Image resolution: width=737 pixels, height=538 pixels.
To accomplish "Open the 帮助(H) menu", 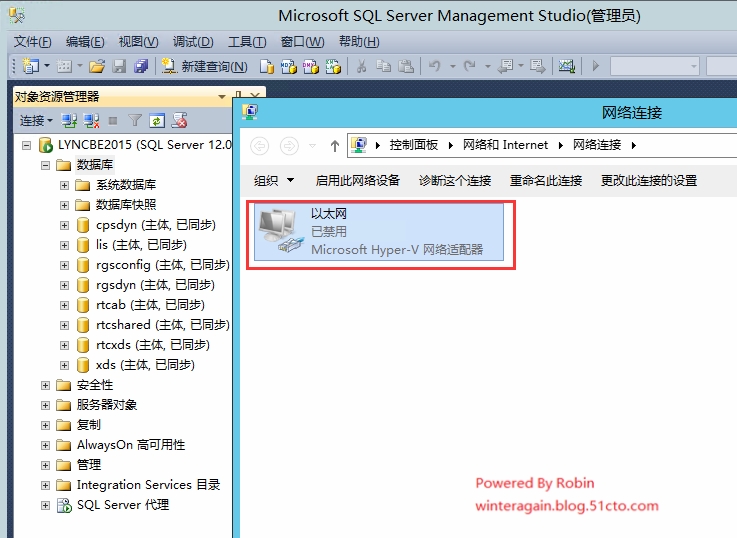I will 359,42.
